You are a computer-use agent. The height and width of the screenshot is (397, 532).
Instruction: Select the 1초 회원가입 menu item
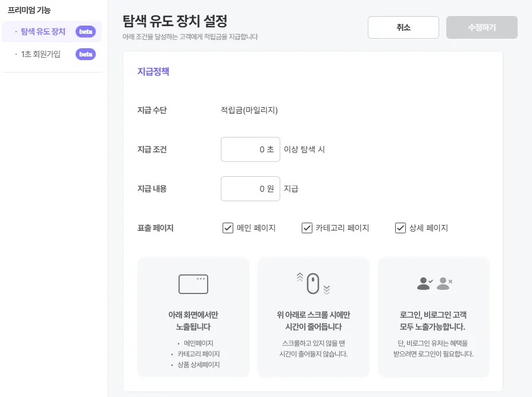pos(40,54)
